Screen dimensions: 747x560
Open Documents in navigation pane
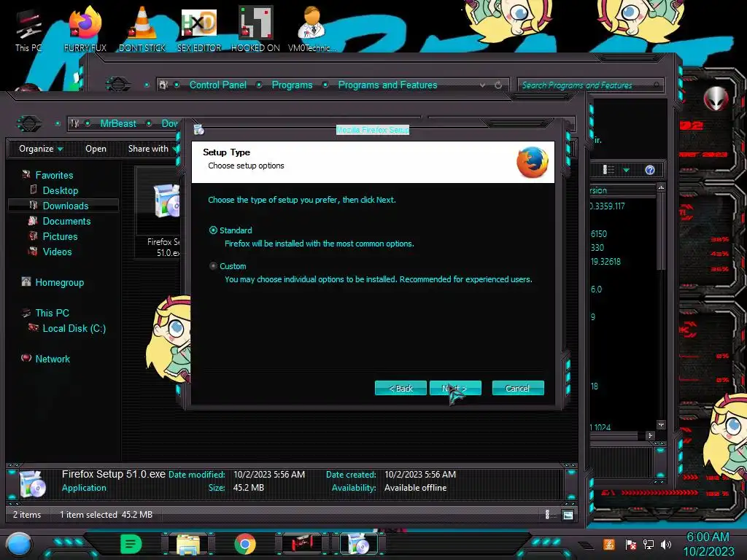pos(66,221)
